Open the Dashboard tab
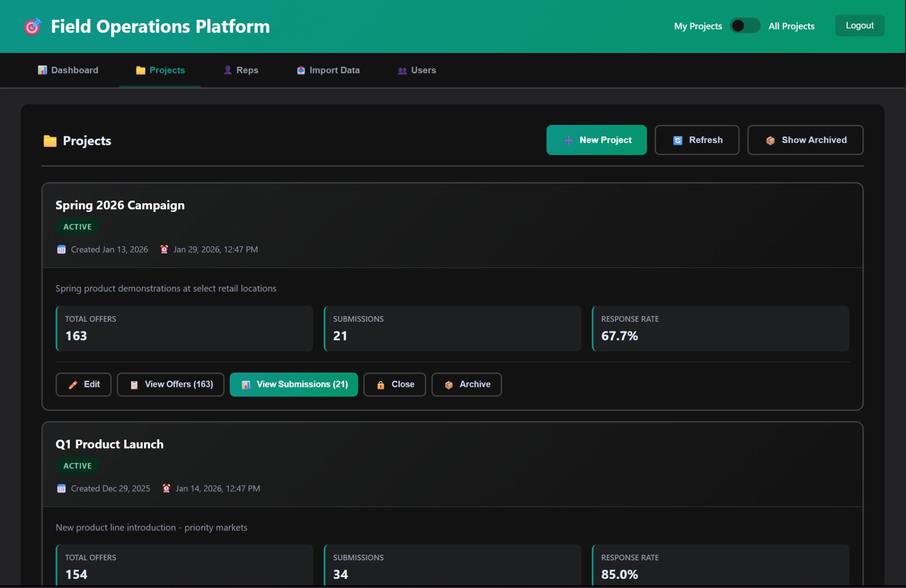906x588 pixels. [x=68, y=70]
